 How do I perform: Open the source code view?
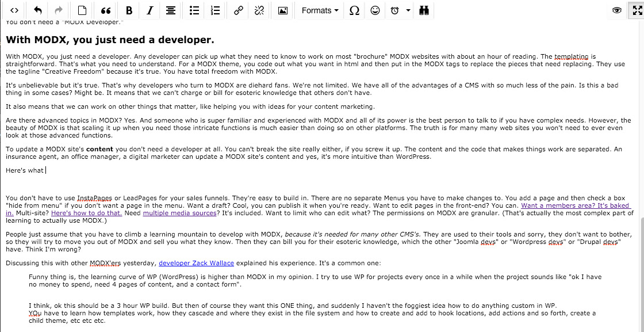coord(14,11)
